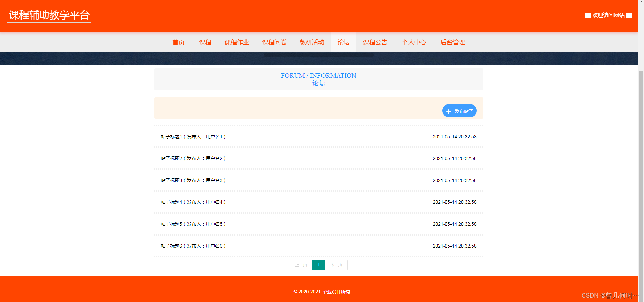Open post 帖子标题6 by 用户名6

(x=193, y=246)
